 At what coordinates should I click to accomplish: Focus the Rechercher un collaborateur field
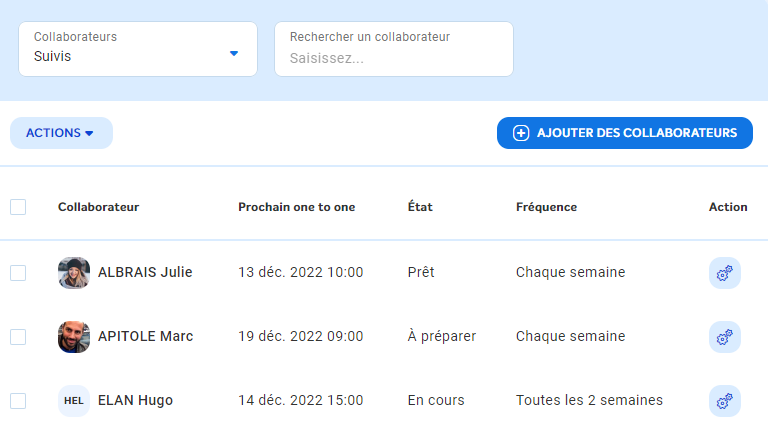point(393,57)
